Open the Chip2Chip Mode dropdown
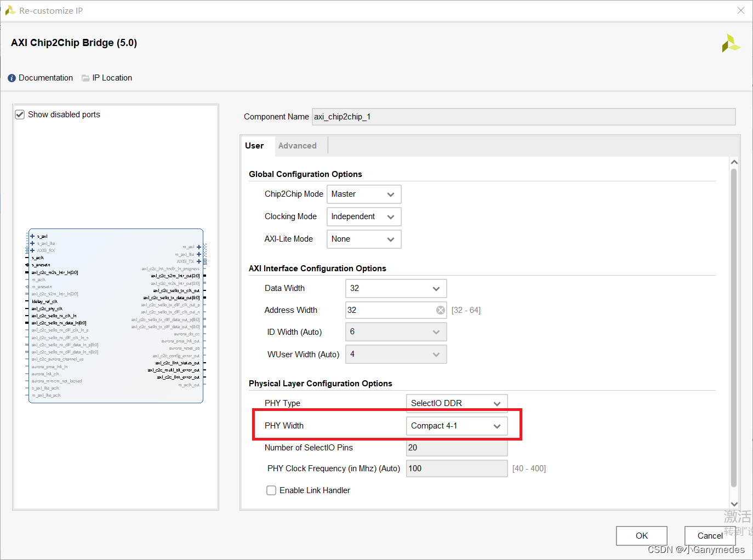Viewport: 753px width, 560px height. click(x=364, y=194)
